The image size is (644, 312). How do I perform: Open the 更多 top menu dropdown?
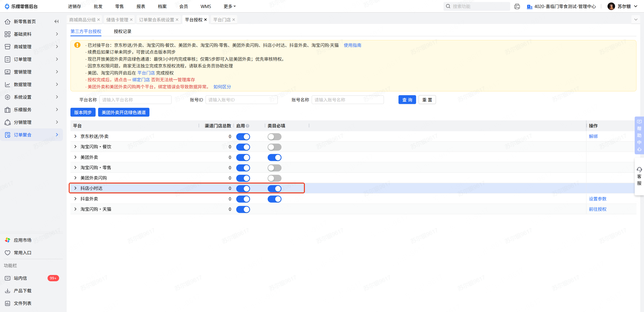pyautogui.click(x=229, y=7)
